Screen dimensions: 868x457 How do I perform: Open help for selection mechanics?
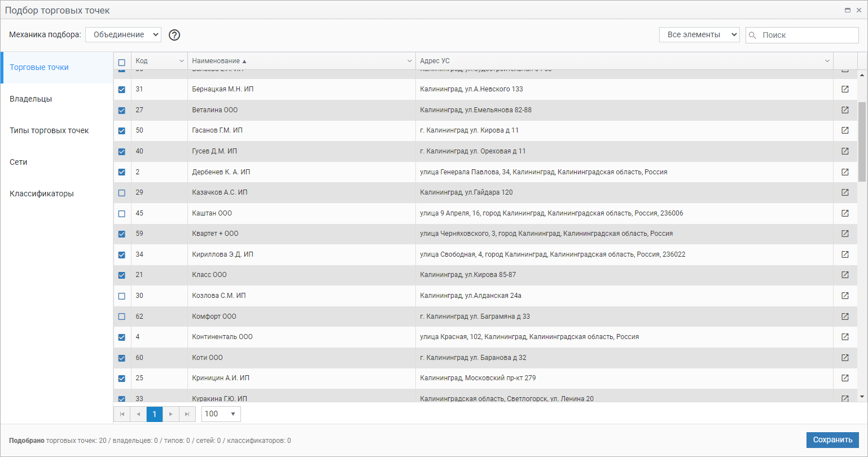click(x=174, y=35)
